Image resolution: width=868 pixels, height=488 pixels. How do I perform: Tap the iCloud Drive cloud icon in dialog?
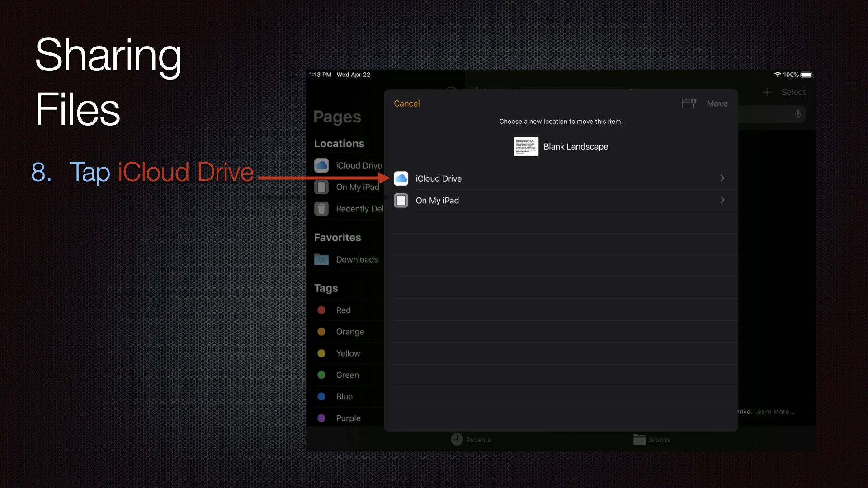401,178
